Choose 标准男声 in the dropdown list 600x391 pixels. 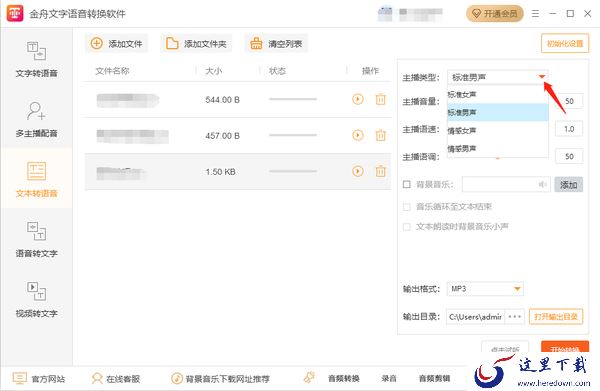tap(498, 112)
